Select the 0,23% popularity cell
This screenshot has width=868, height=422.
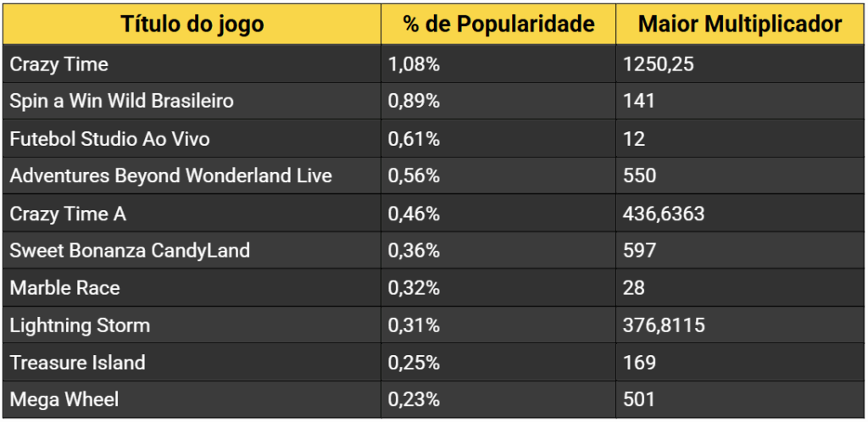(x=414, y=400)
